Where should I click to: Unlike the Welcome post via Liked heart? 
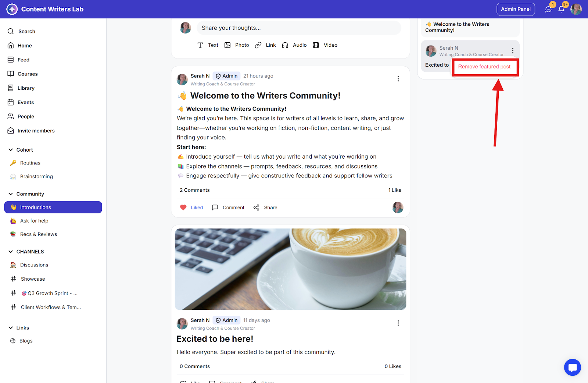point(191,208)
